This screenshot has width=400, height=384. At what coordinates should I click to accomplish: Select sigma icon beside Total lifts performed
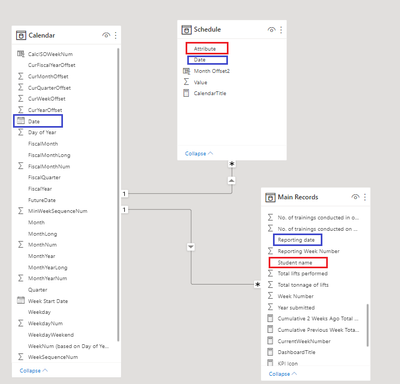270,273
